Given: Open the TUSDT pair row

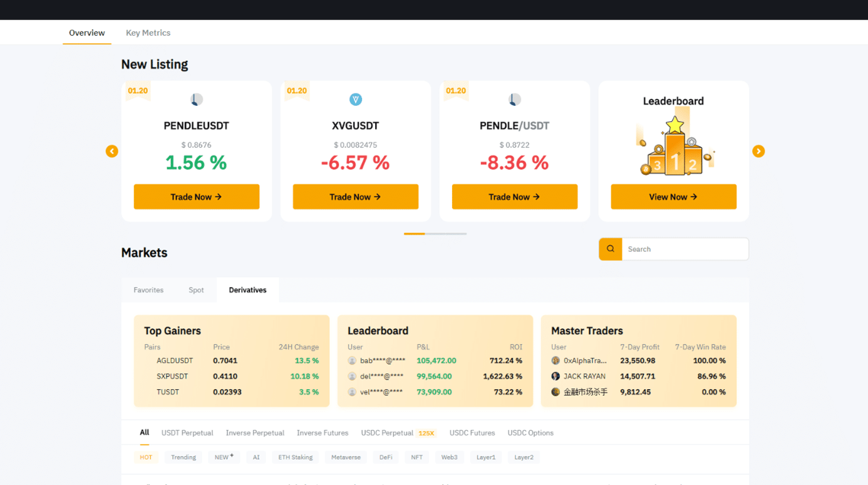Looking at the screenshot, I should click(231, 392).
